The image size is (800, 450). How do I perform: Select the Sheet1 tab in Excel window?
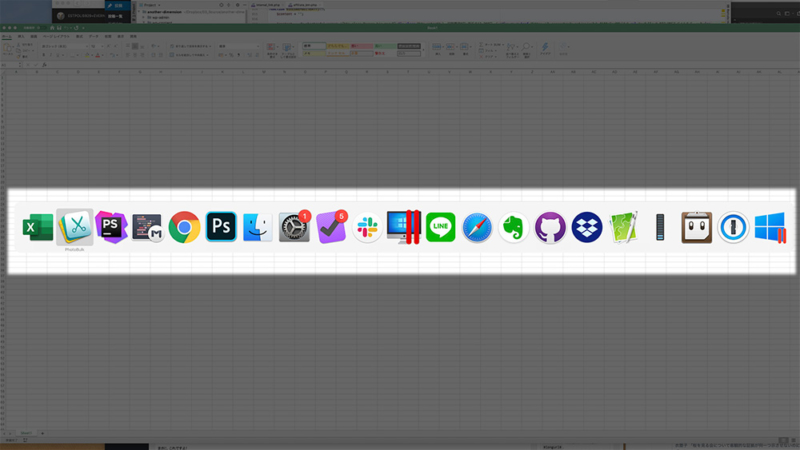pyautogui.click(x=26, y=433)
